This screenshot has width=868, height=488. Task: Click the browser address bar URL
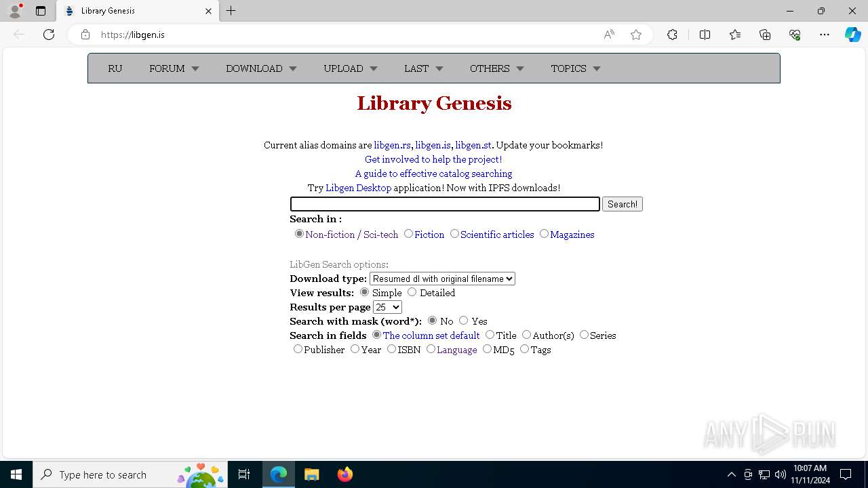(x=133, y=35)
